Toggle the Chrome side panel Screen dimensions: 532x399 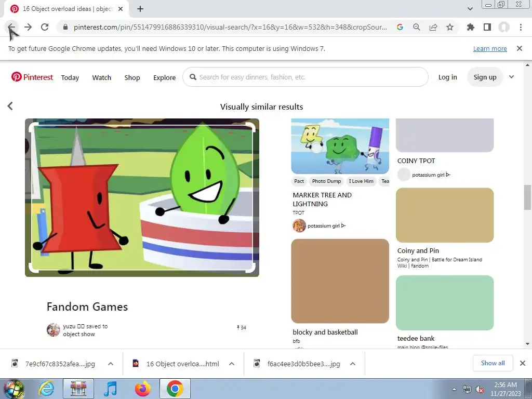tap(487, 27)
